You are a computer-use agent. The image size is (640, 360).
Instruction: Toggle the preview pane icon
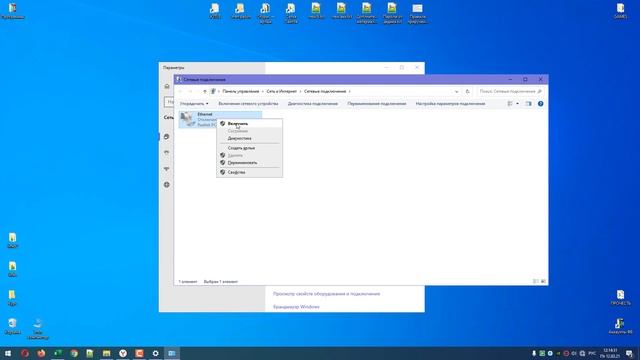point(529,104)
